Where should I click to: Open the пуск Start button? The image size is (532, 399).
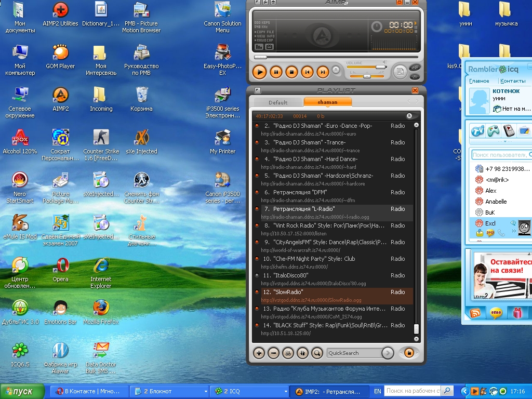pyautogui.click(x=22, y=392)
